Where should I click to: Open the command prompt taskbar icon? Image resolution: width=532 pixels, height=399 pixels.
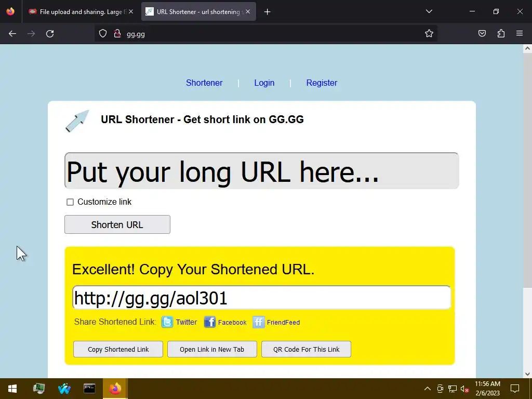coord(89,389)
